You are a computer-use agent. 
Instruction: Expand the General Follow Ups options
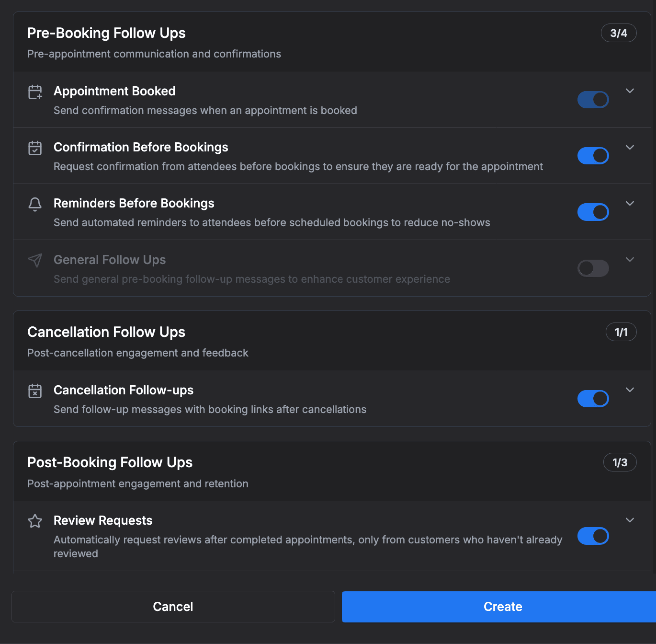pos(630,259)
